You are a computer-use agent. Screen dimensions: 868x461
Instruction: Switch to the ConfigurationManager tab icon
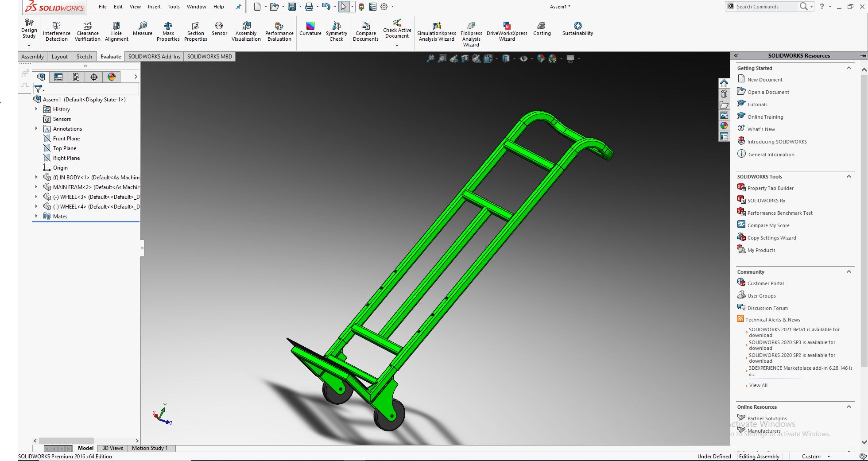76,77
